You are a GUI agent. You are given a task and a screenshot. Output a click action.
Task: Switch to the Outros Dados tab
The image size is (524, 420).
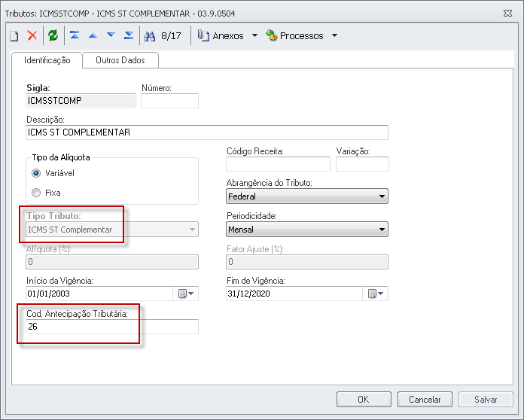click(x=120, y=60)
